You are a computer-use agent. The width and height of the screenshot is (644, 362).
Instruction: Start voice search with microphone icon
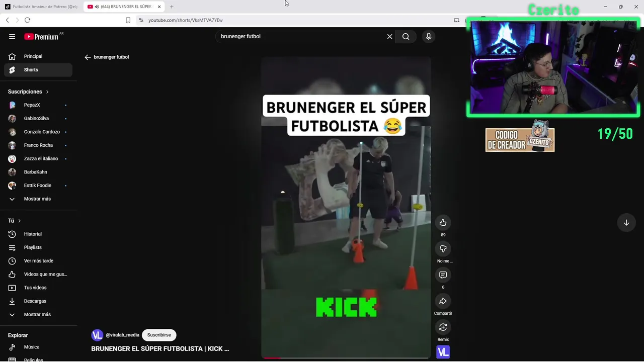(x=429, y=36)
